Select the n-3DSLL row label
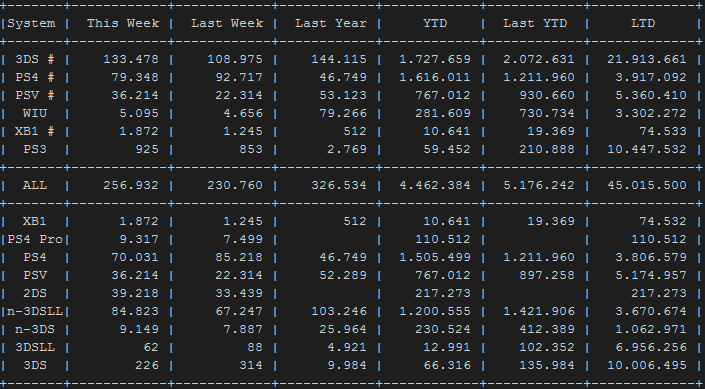This screenshot has width=705, height=389. tap(35, 311)
